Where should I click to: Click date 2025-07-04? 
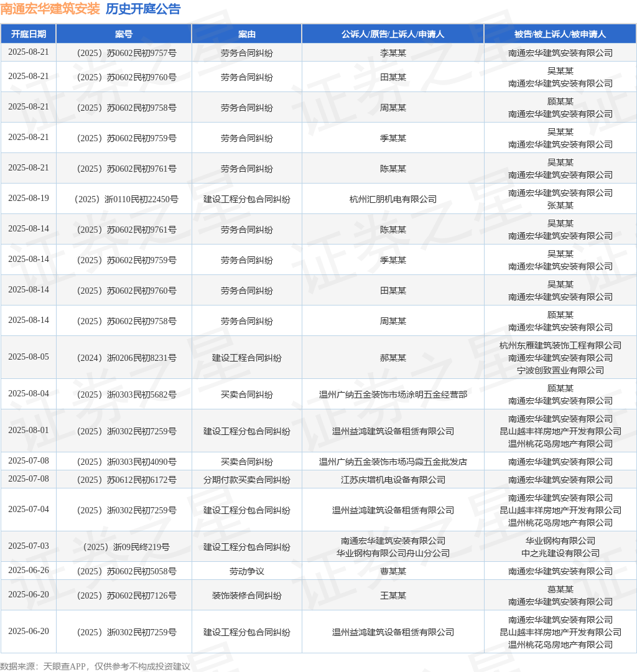(x=28, y=509)
